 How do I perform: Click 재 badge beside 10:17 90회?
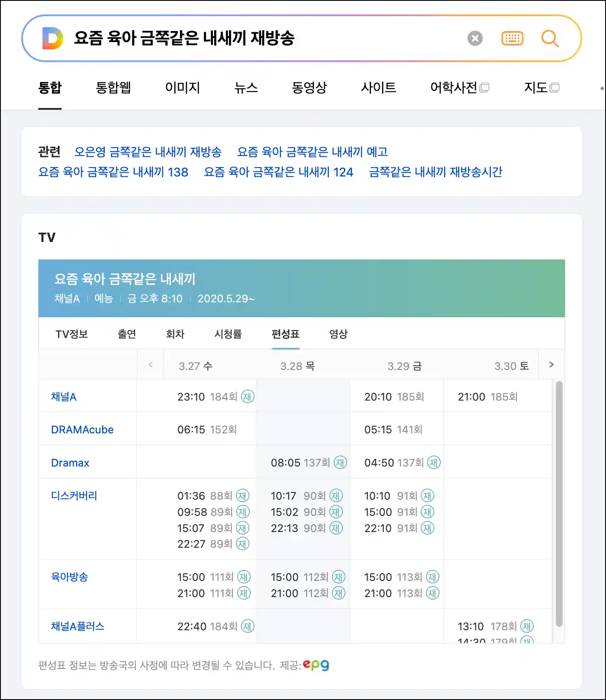coord(336,496)
